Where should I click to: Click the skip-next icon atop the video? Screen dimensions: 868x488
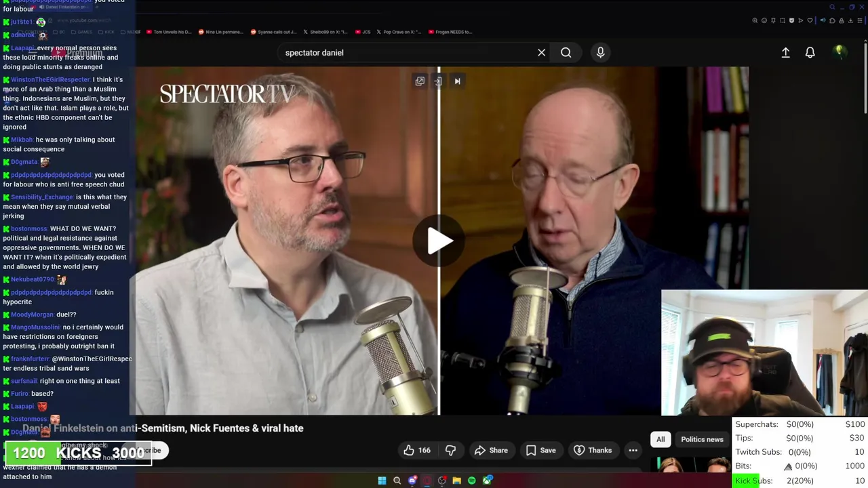[x=457, y=81]
